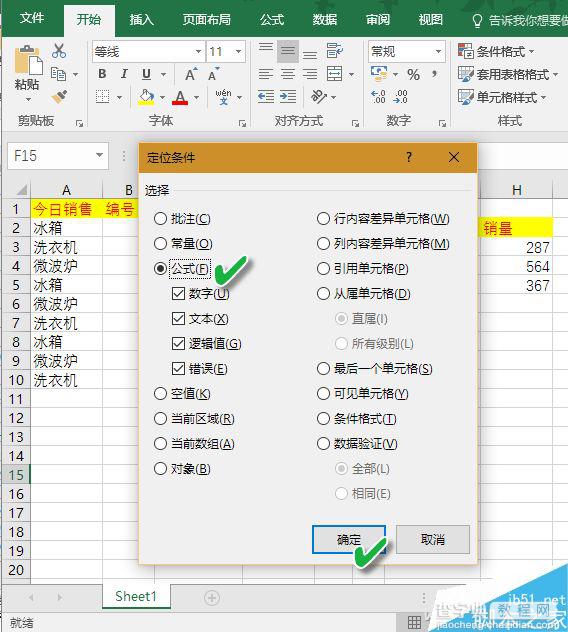Click the Accounting number format icon
Viewport: 568px width, 632px height.
[379, 74]
